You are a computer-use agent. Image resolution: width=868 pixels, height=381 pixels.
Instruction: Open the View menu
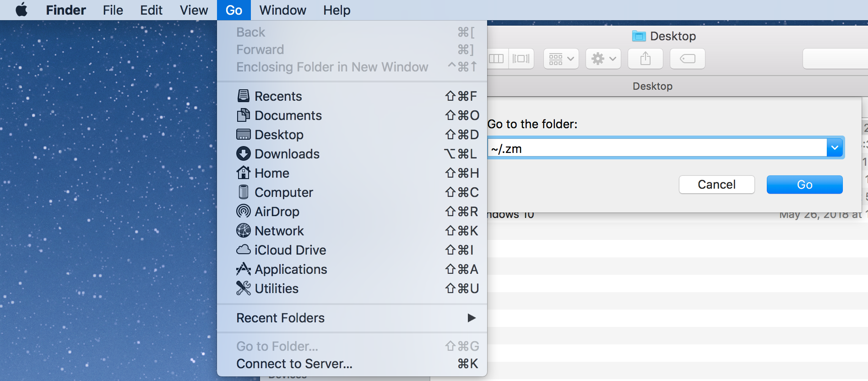(194, 10)
